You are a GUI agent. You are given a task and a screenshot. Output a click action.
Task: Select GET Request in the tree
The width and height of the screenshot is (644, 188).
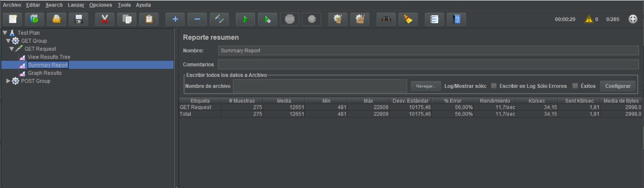[x=40, y=49]
